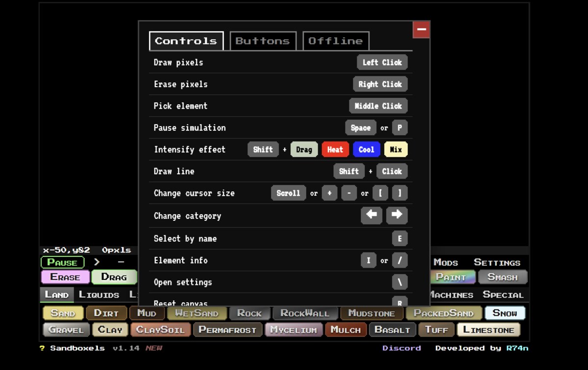Select the Controls tab
The image size is (588, 370).
(x=186, y=41)
